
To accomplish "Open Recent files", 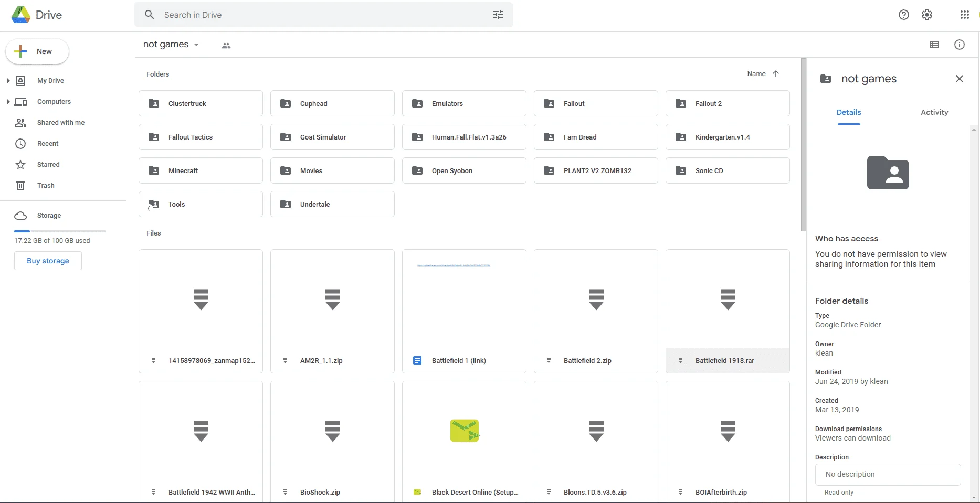I will [x=48, y=144].
